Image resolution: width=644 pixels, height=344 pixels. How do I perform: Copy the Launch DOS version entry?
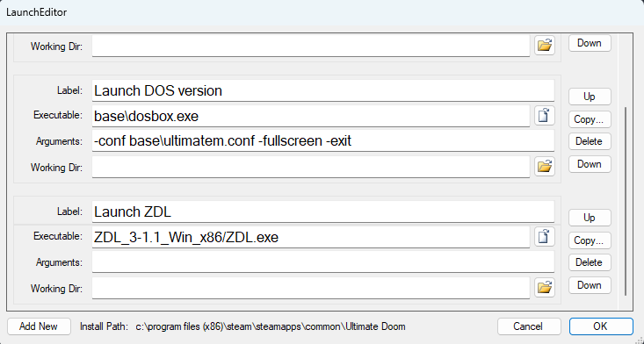pyautogui.click(x=590, y=119)
